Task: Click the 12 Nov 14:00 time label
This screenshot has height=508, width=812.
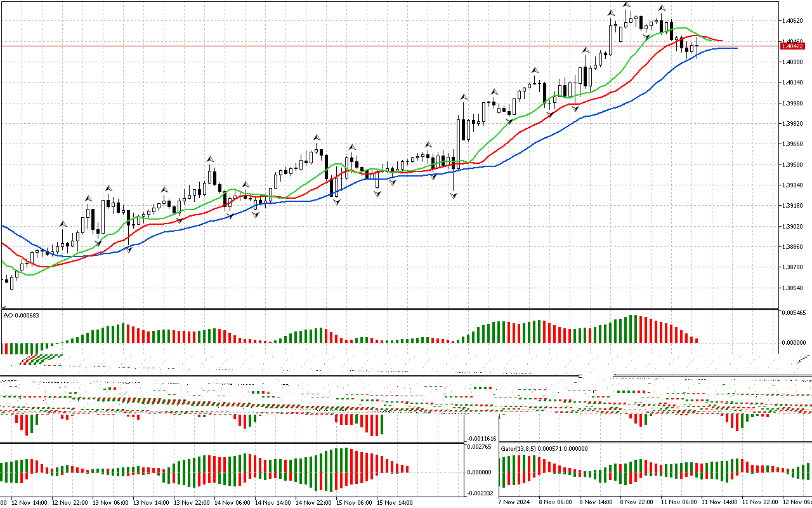Action: 29,502
